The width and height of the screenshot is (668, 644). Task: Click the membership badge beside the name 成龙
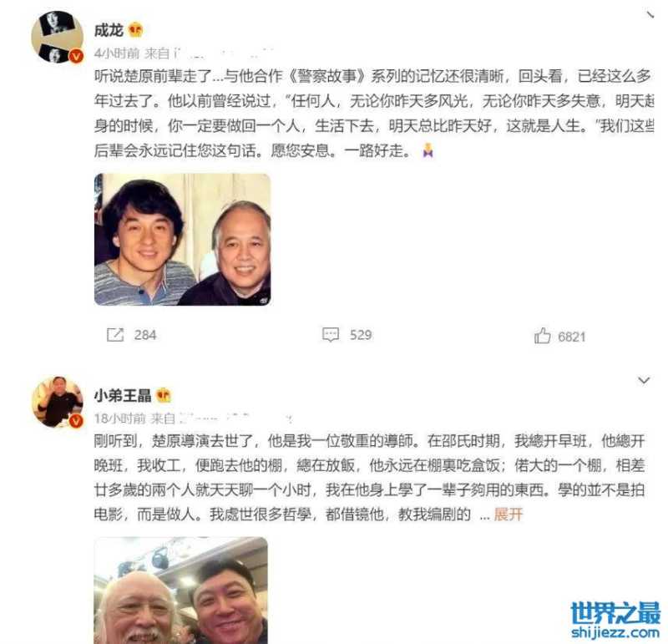pos(135,30)
